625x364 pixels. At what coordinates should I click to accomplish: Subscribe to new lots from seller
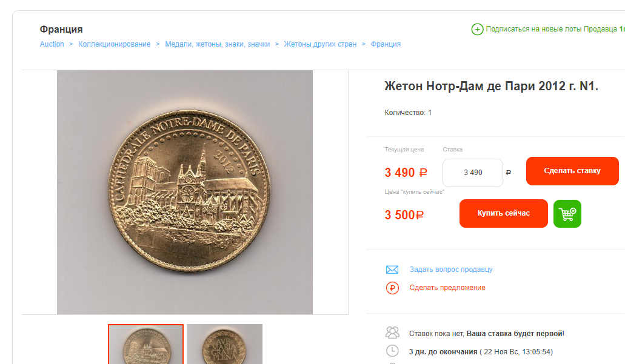point(555,29)
